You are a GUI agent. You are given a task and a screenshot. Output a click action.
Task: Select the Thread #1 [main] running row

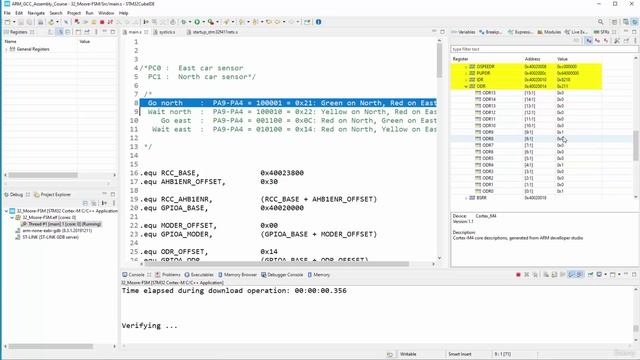(61, 224)
